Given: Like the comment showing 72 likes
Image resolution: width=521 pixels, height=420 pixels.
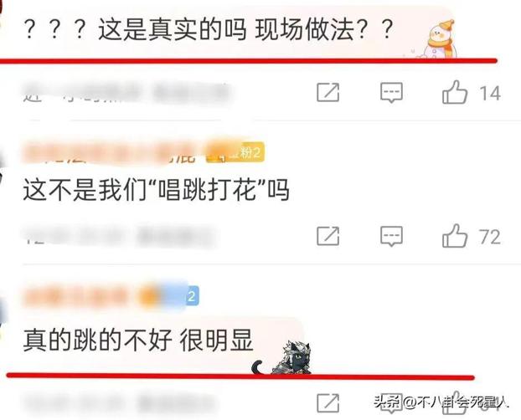Looking at the screenshot, I should pos(455,236).
